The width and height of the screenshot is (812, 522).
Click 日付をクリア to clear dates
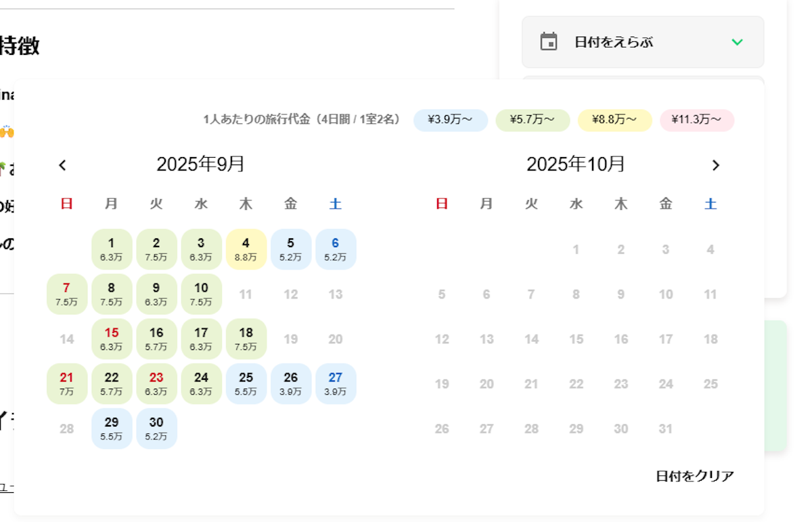[694, 476]
